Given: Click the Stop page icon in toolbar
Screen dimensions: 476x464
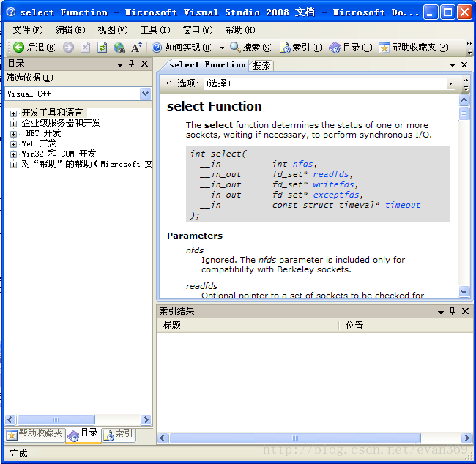Looking at the screenshot, I should [85, 48].
